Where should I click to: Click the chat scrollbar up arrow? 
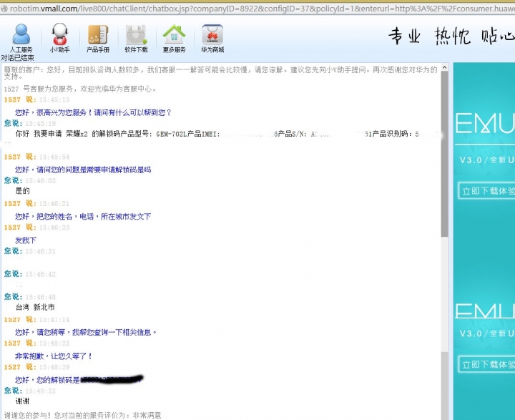(445, 67)
